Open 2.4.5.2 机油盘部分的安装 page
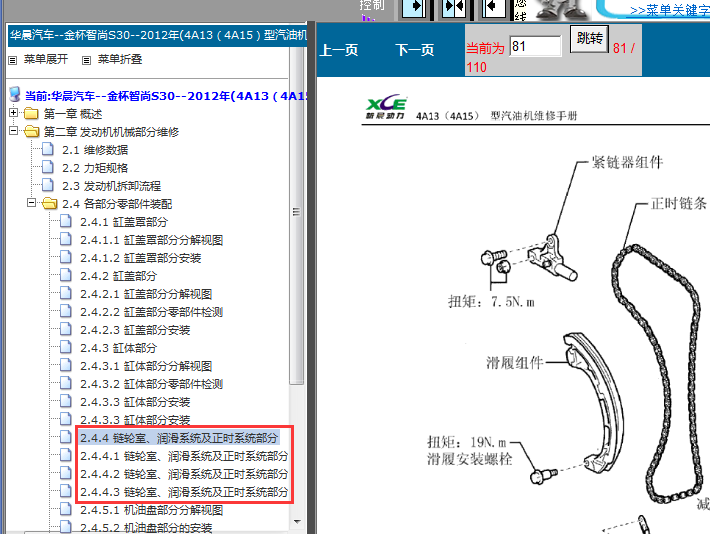 [x=146, y=528]
